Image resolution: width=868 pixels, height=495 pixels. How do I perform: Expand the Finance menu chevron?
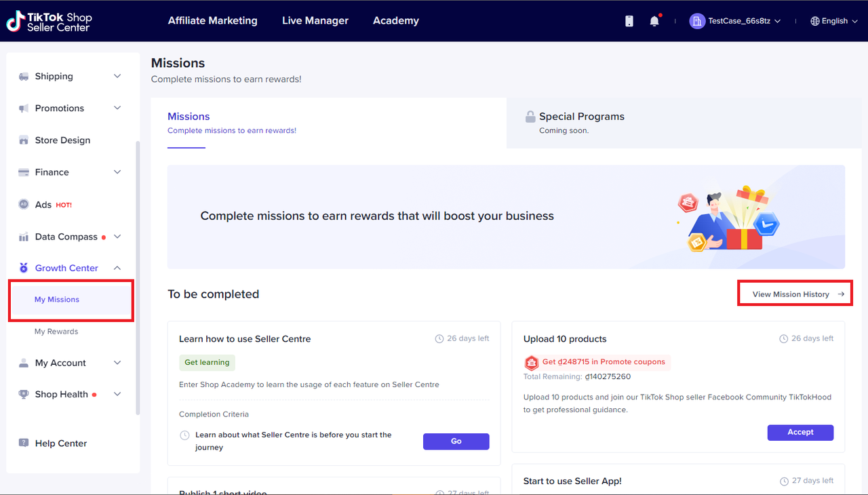coord(117,172)
